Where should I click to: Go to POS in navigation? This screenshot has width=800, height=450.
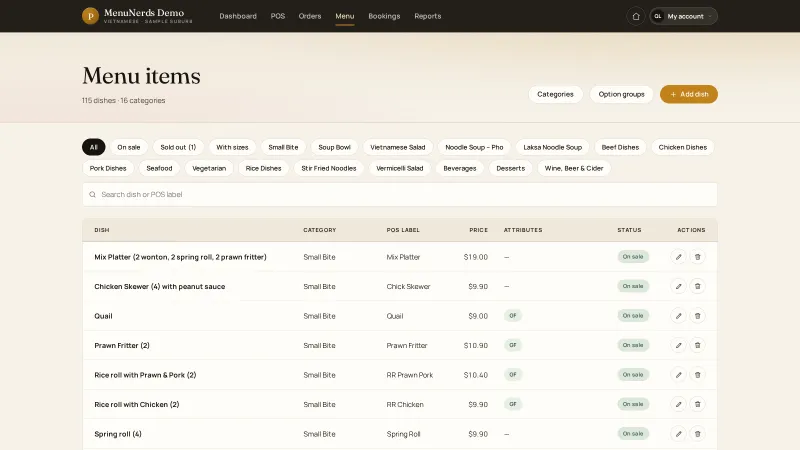278,16
